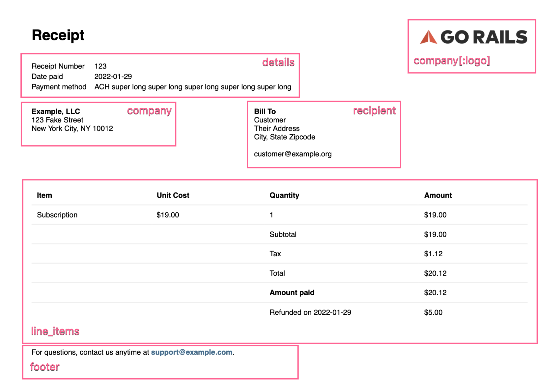This screenshot has height=392, width=557.
Task: Click the Unit Cost column header
Action: pyautogui.click(x=173, y=195)
